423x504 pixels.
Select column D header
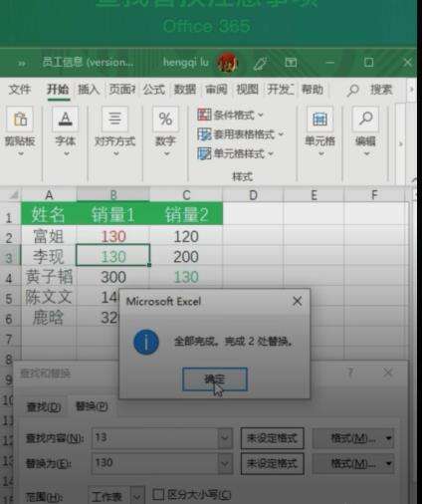[x=253, y=195]
